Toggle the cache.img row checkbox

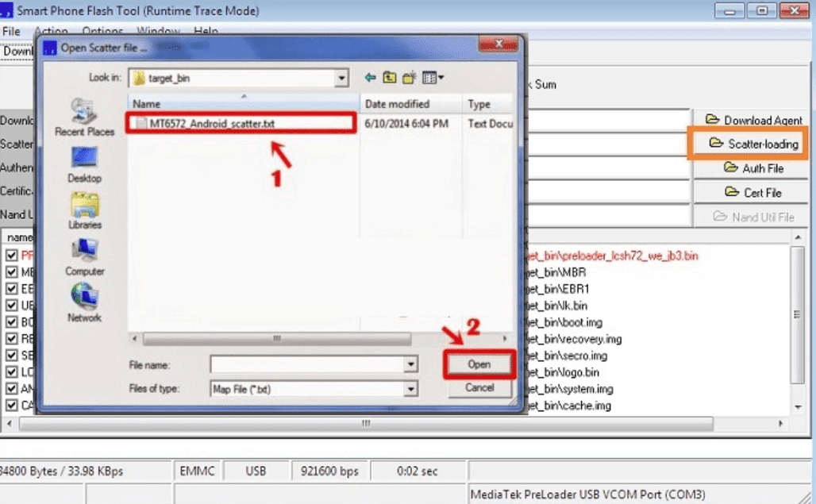11,405
